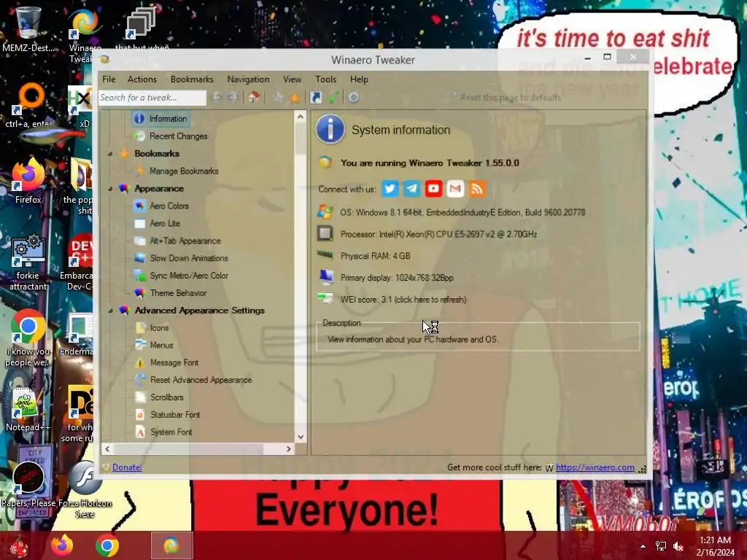Collapse the Appearance tree group
The width and height of the screenshot is (747, 560).
point(110,189)
